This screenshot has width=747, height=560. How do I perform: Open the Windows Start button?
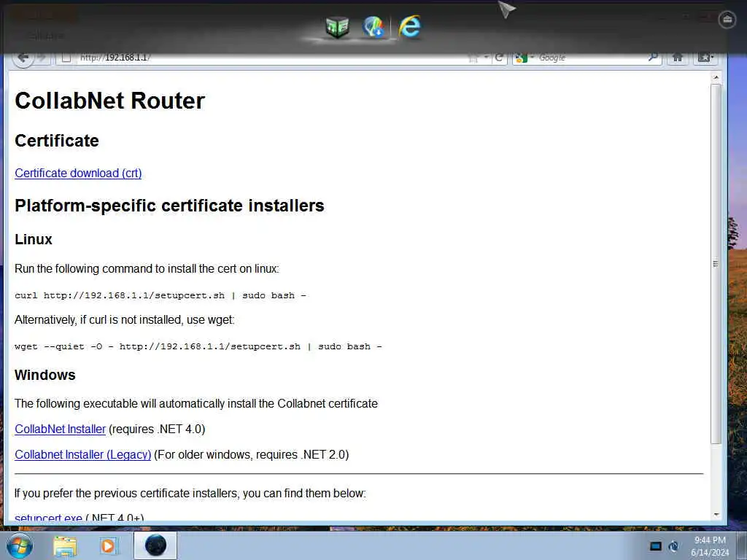[x=20, y=545]
